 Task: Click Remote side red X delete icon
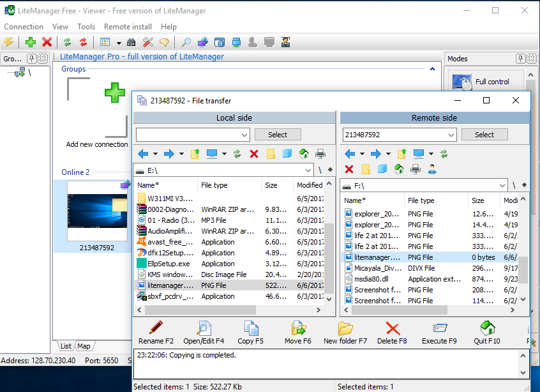[349, 169]
